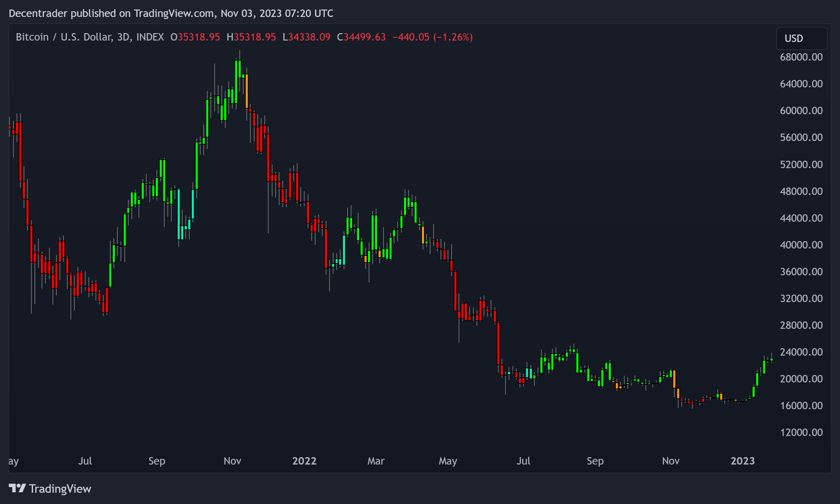The width and height of the screenshot is (840, 504).
Task: Click the INDEX source label
Action: point(150,37)
